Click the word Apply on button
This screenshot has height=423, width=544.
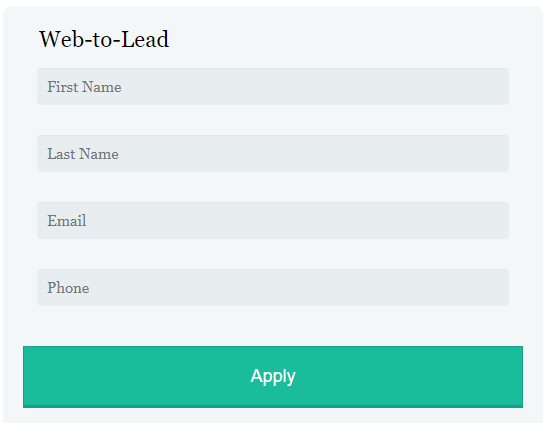[x=273, y=377]
